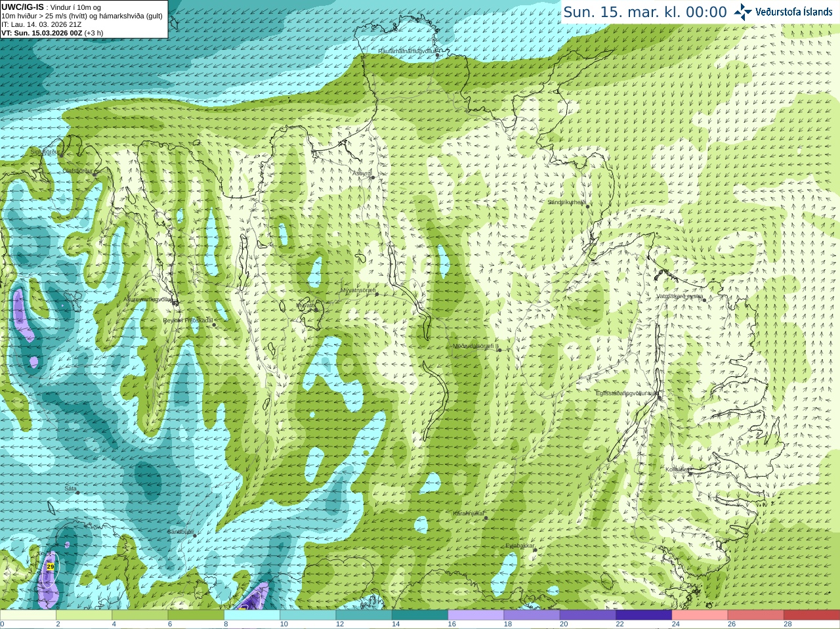Click the 24–26 m/s pink legend swatch
The height and width of the screenshot is (629, 840).
[x=700, y=615]
